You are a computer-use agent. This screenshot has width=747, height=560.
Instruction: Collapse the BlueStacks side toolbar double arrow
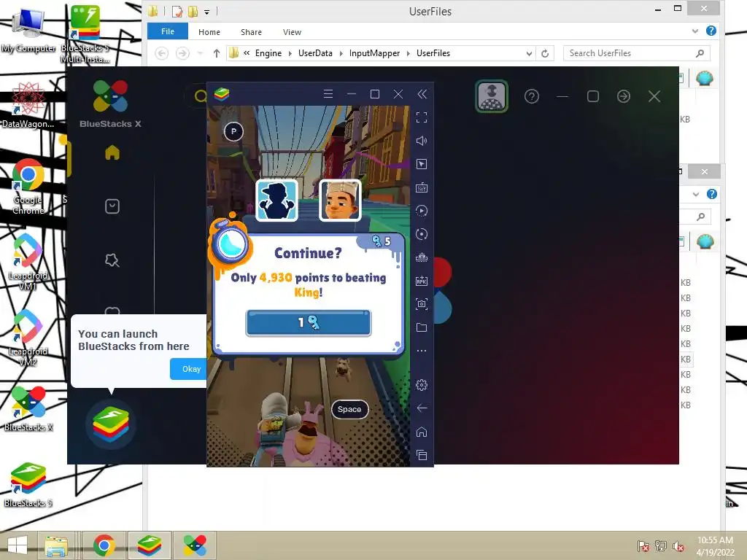(422, 94)
